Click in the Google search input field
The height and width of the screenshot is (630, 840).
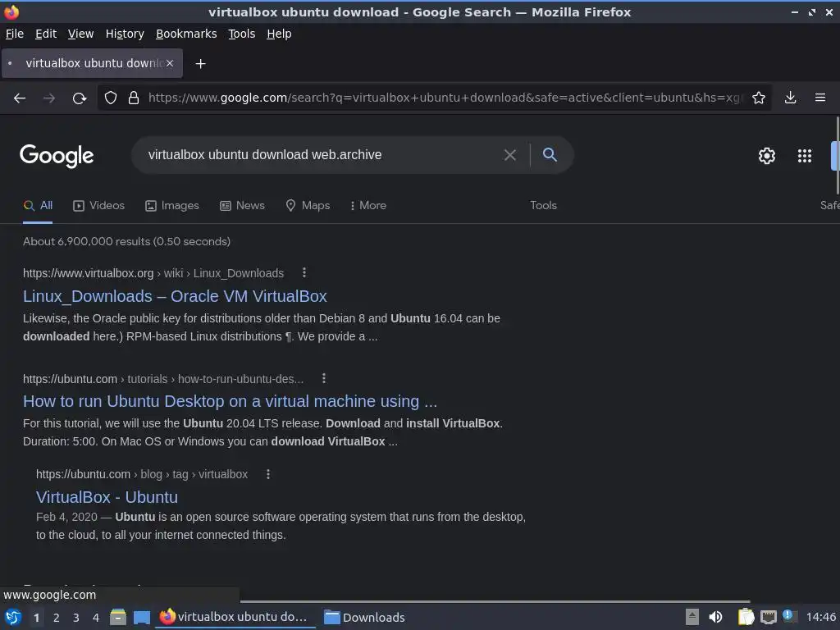coord(322,155)
